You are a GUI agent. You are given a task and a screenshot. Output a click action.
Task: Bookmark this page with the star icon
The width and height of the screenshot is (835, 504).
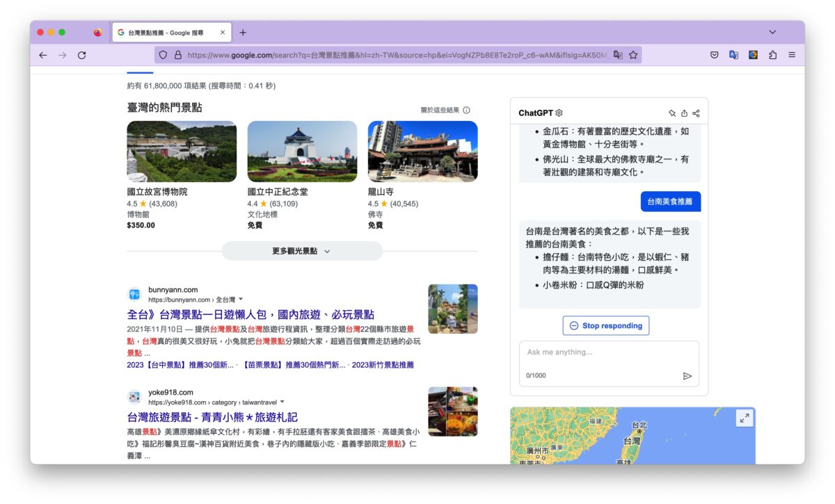(x=633, y=55)
